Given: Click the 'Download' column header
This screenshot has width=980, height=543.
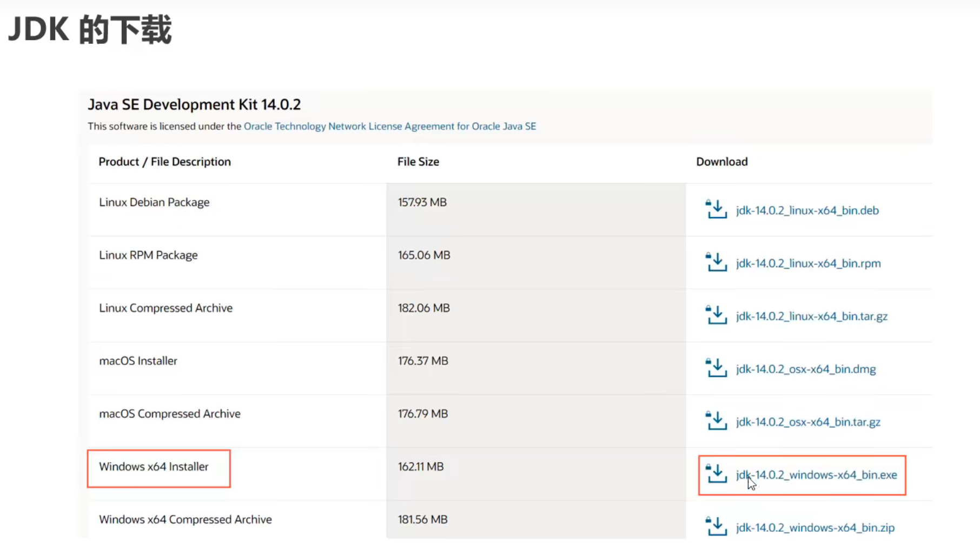Looking at the screenshot, I should (x=722, y=162).
